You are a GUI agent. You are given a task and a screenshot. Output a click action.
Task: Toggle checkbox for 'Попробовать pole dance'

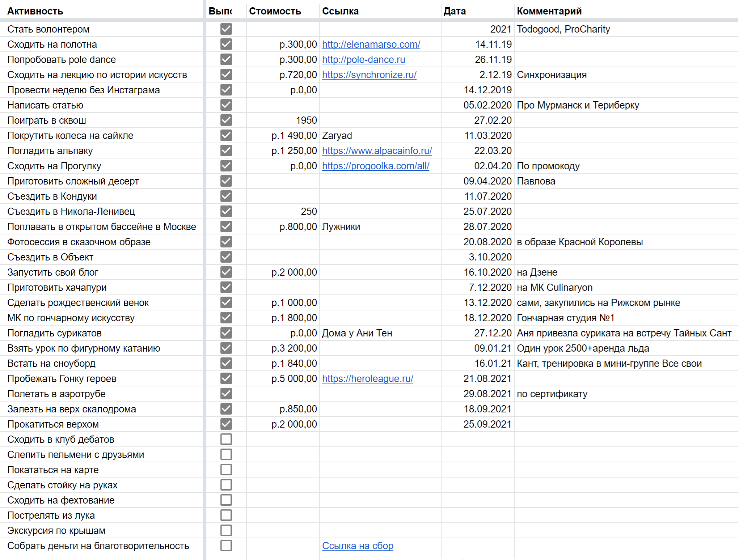pyautogui.click(x=226, y=59)
